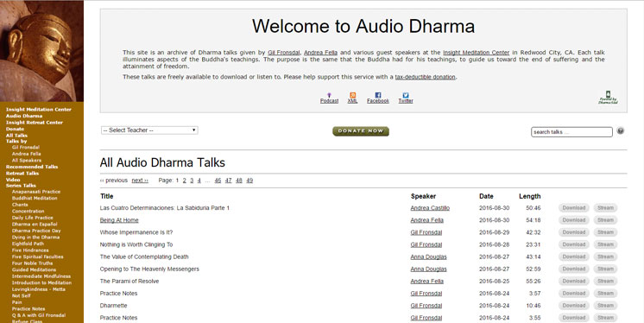This screenshot has width=644, height=323.
Task: Click the Dharma Seed logo badge
Action: tap(609, 98)
